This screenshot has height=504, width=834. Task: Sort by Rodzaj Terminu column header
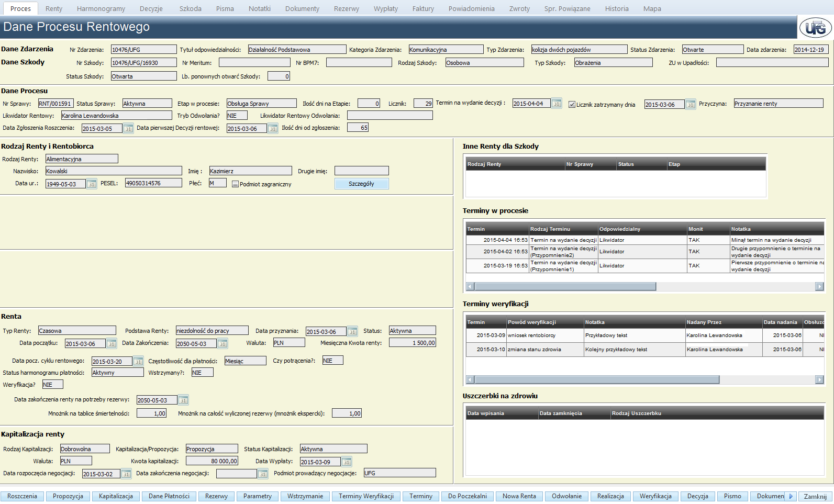click(x=563, y=229)
